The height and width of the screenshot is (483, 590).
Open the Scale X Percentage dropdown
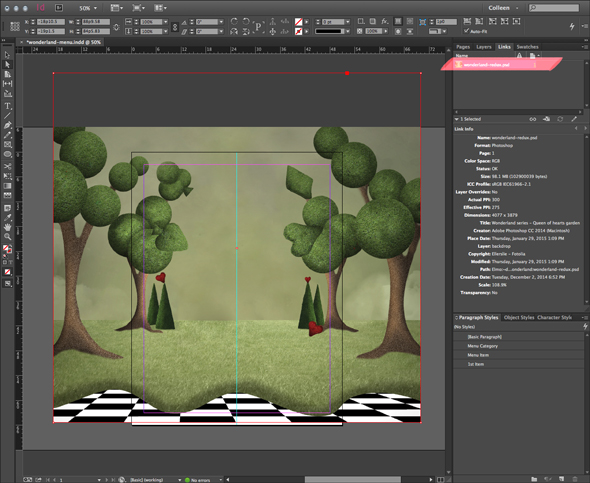(165, 22)
